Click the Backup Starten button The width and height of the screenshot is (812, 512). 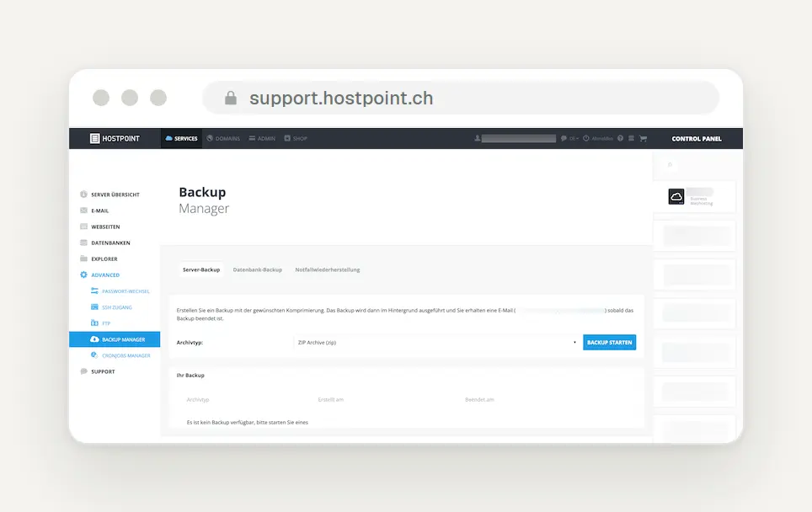pos(609,342)
